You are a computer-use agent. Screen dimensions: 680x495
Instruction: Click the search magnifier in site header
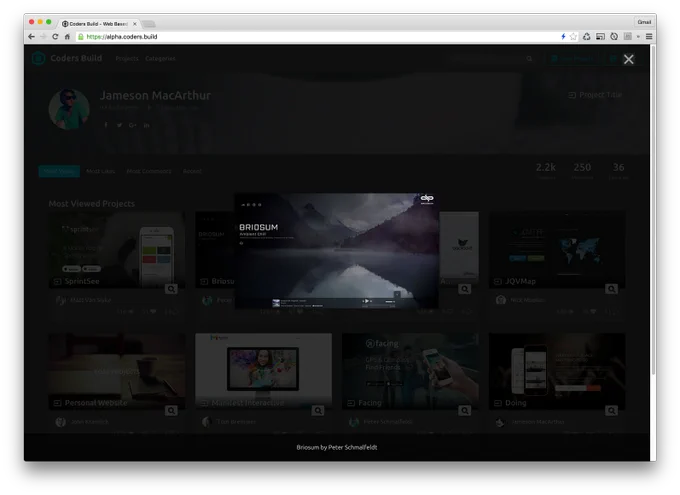pos(530,59)
